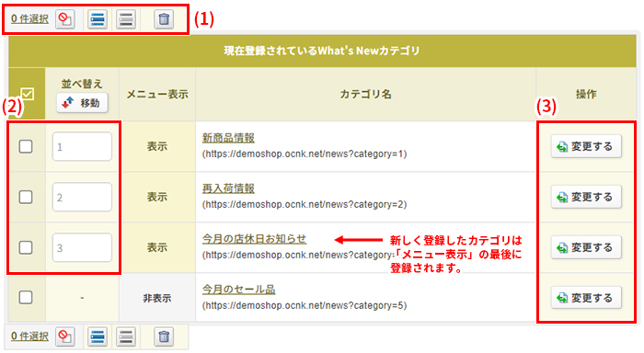The height and width of the screenshot is (353, 644).
Task: Check the box for 新商品情報 row
Action: tap(26, 146)
